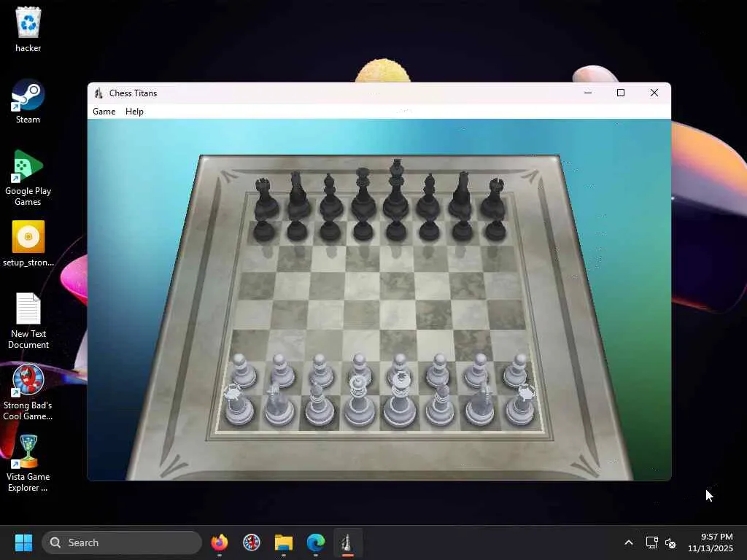Image resolution: width=747 pixels, height=560 pixels.
Task: Click the muted volume tray icon
Action: click(671, 542)
